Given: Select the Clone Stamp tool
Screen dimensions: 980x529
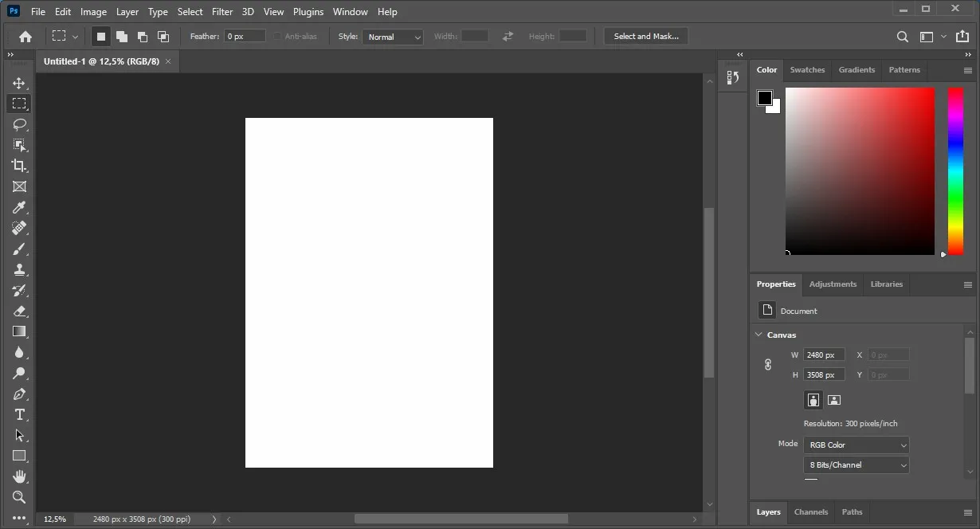Looking at the screenshot, I should [19, 269].
